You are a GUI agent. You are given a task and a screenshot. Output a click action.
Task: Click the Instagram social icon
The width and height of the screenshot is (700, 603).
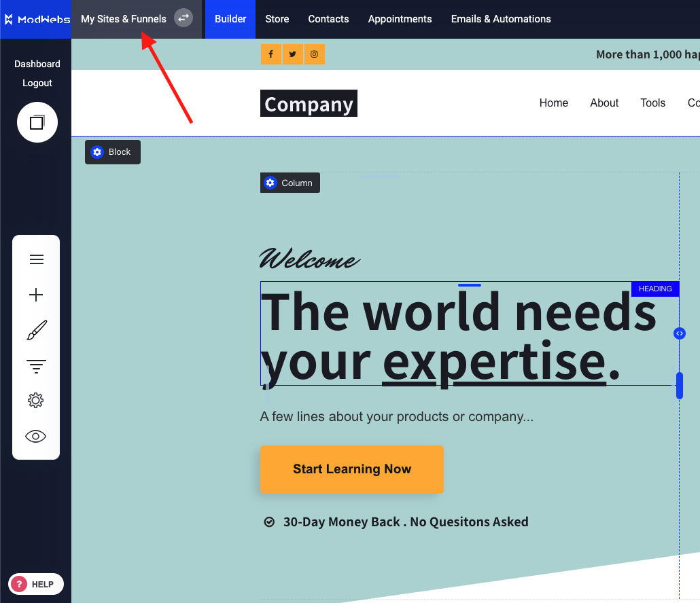click(314, 54)
